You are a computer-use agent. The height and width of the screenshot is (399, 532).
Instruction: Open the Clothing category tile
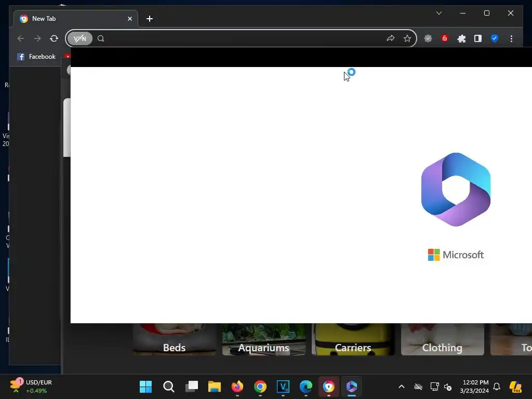(443, 339)
